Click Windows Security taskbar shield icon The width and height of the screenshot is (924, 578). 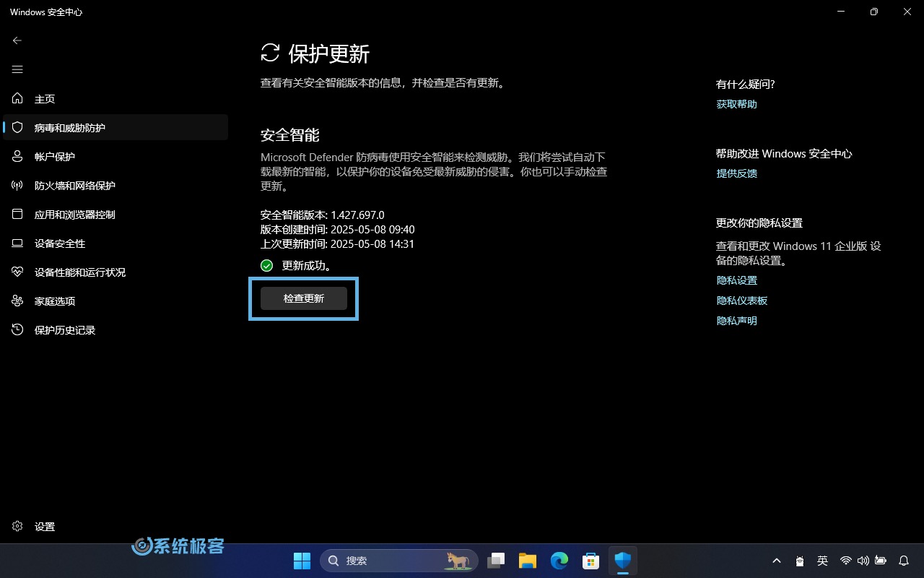[623, 561]
